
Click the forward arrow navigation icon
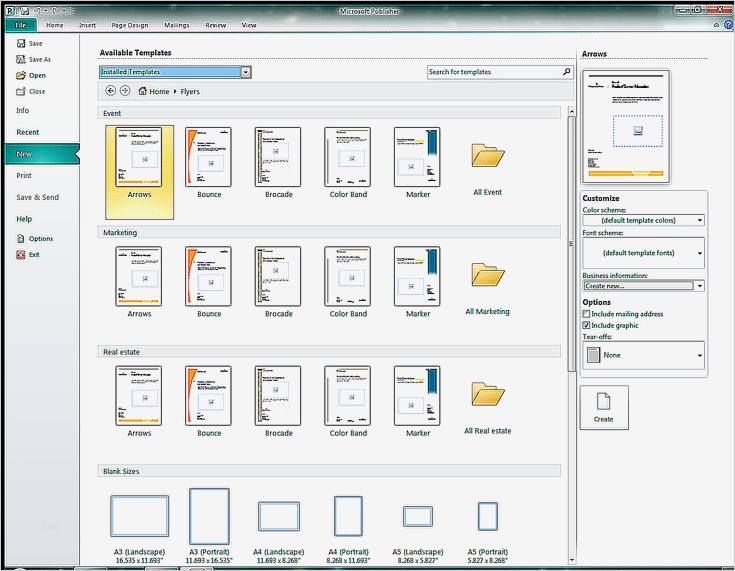pyautogui.click(x=125, y=91)
